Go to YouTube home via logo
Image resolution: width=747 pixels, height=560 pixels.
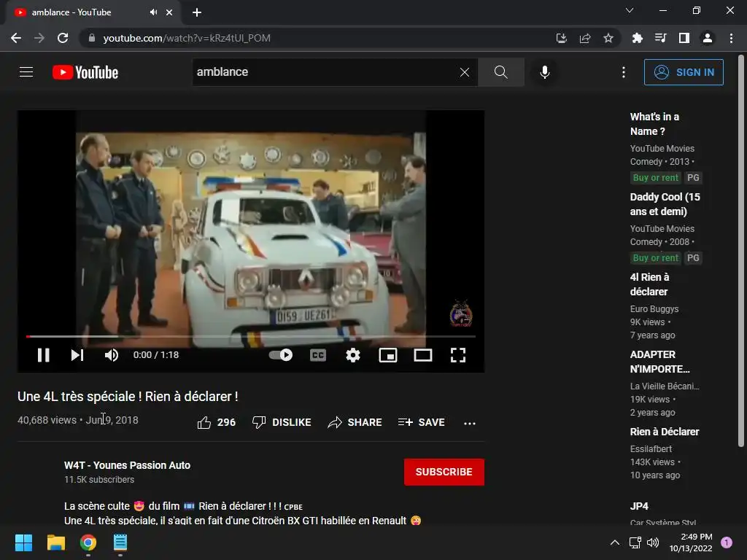pyautogui.click(x=85, y=72)
